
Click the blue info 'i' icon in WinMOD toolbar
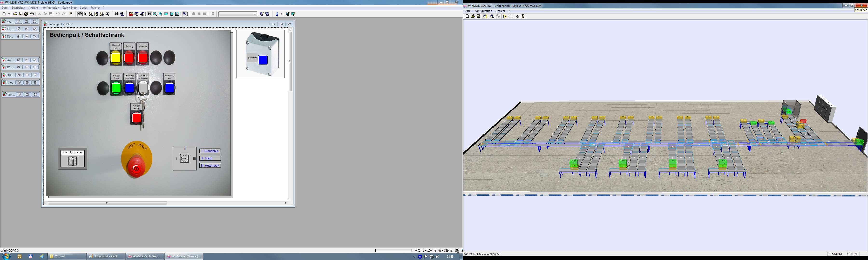tap(277, 14)
